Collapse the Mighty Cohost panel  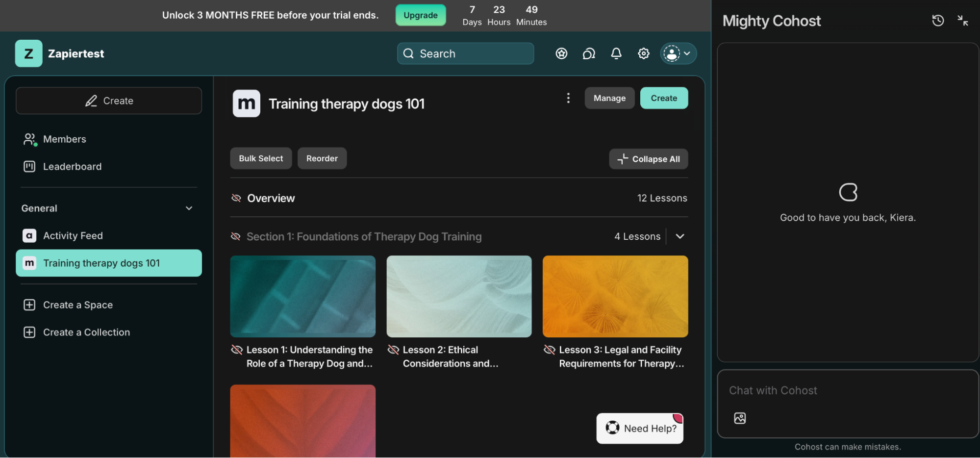click(x=963, y=21)
